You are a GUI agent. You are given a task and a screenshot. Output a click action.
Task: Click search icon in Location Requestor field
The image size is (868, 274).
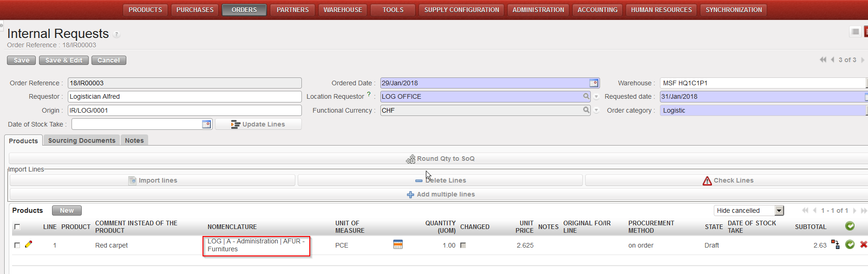pos(587,96)
